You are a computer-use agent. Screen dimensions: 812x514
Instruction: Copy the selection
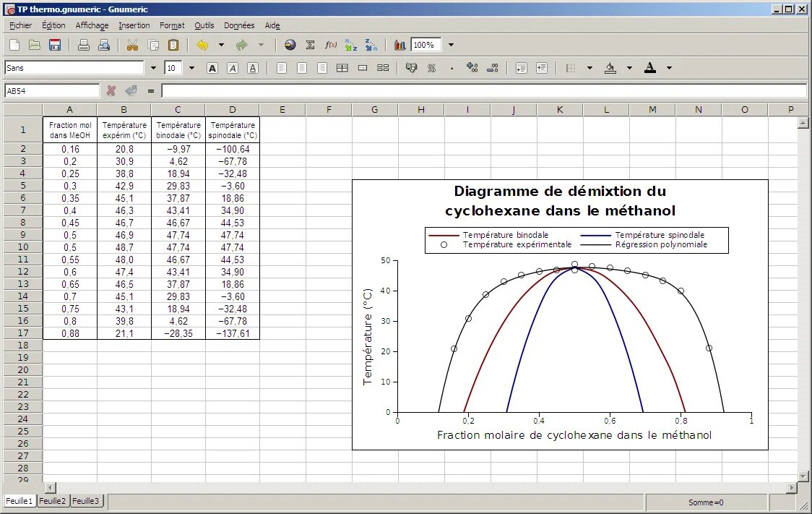coord(153,45)
